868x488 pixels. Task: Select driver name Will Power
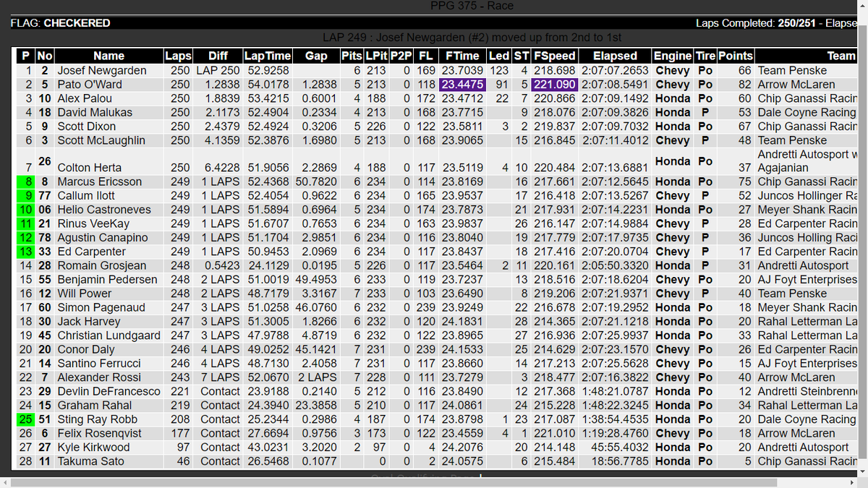(85, 294)
